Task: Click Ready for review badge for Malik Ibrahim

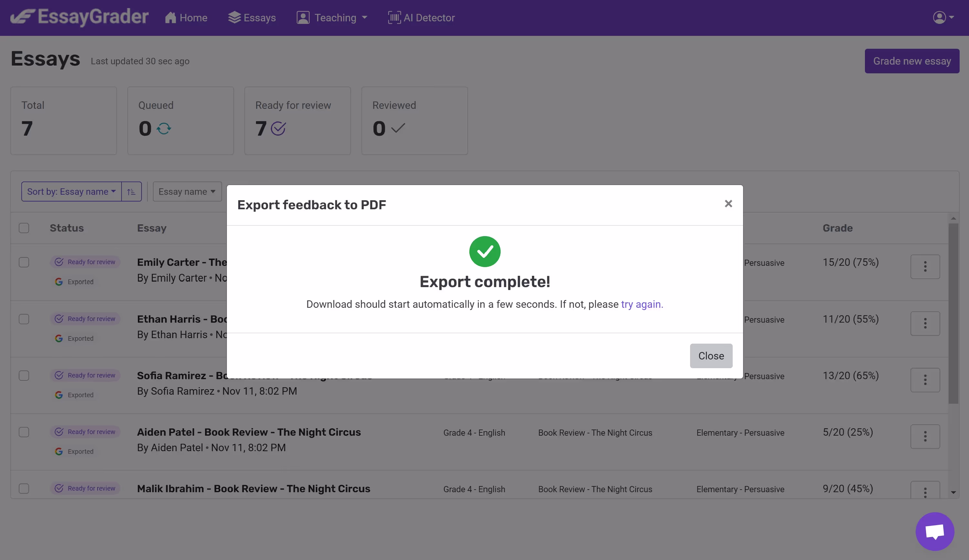Action: coord(85,488)
